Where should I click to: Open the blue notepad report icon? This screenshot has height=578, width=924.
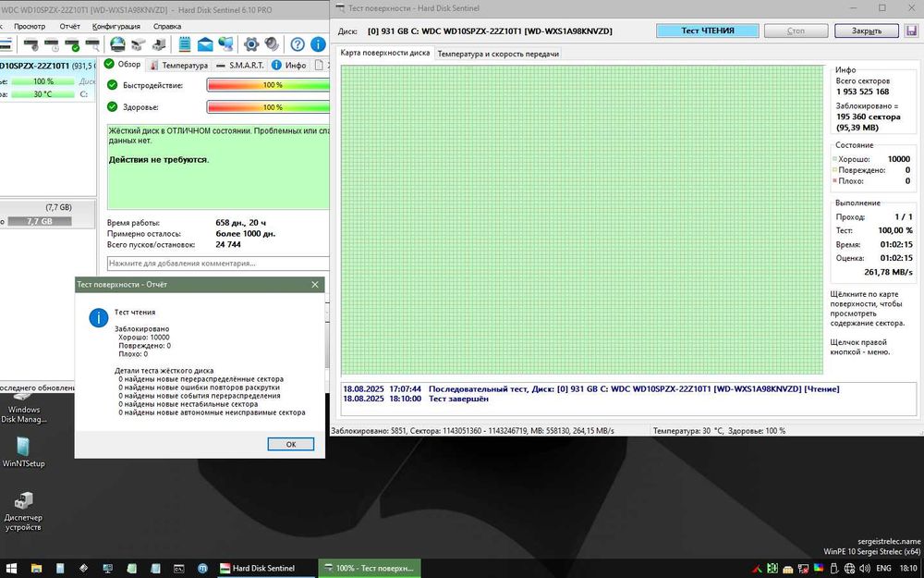coord(185,44)
